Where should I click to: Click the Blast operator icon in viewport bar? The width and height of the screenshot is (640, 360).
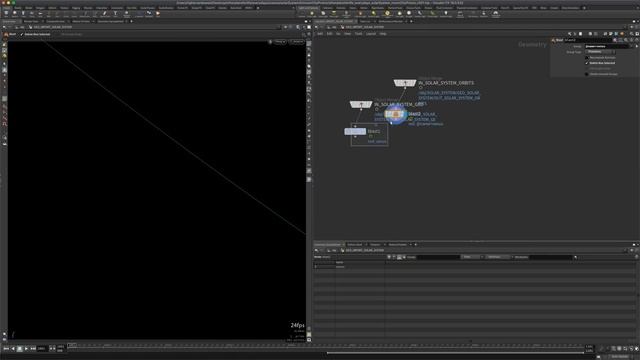click(x=6, y=34)
